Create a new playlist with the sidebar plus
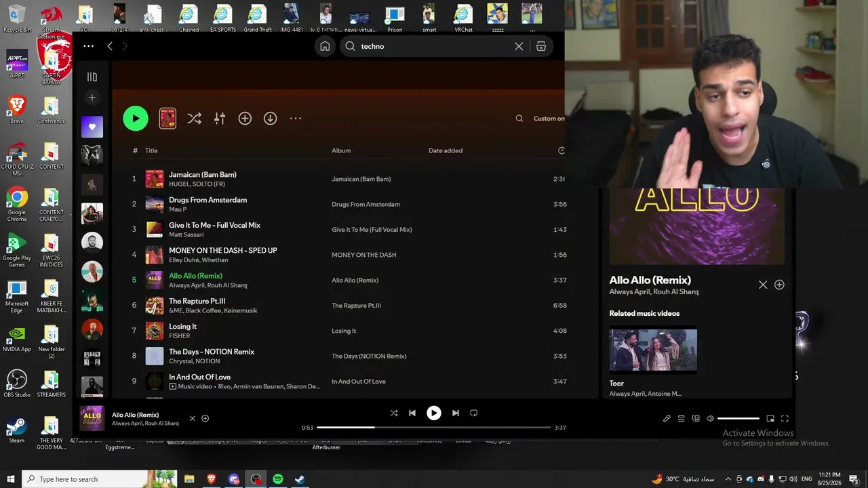868x488 pixels. 92,98
